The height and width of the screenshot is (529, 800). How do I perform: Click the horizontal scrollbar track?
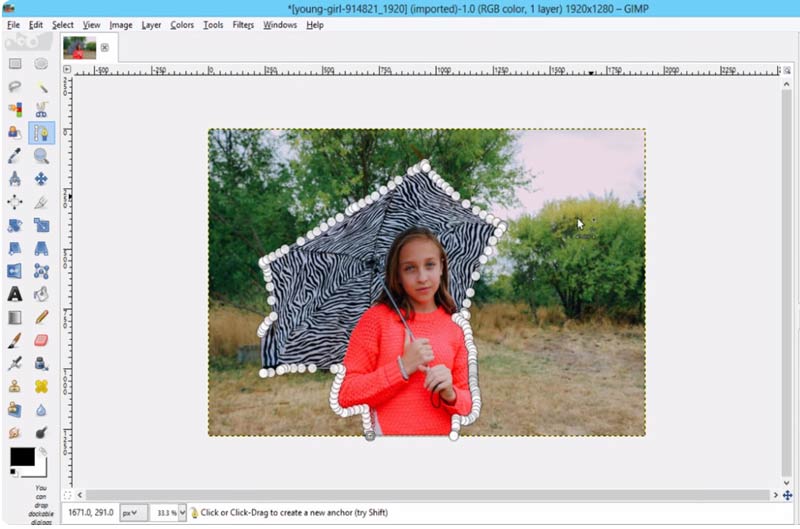pos(428,495)
